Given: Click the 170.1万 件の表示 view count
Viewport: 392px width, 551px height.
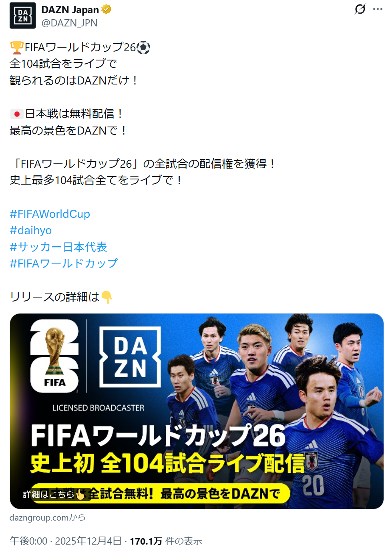Looking at the screenshot, I should [166, 541].
